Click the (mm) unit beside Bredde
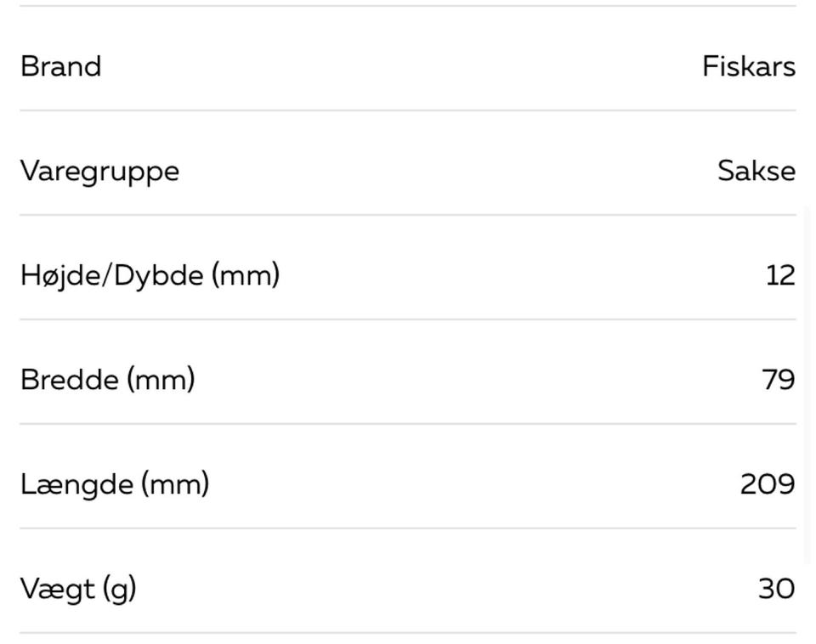The height and width of the screenshot is (644, 816). pos(161,380)
